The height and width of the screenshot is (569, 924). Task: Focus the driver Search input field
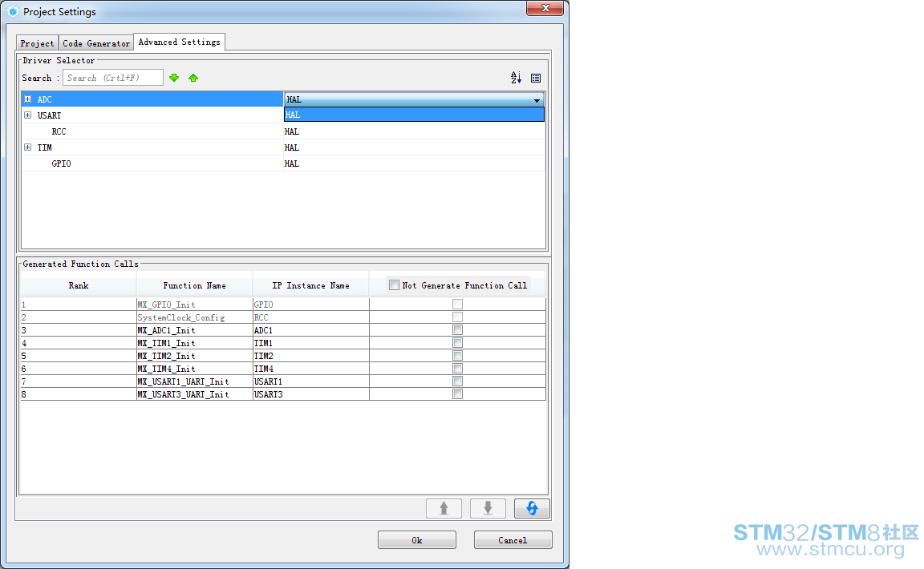click(x=113, y=78)
